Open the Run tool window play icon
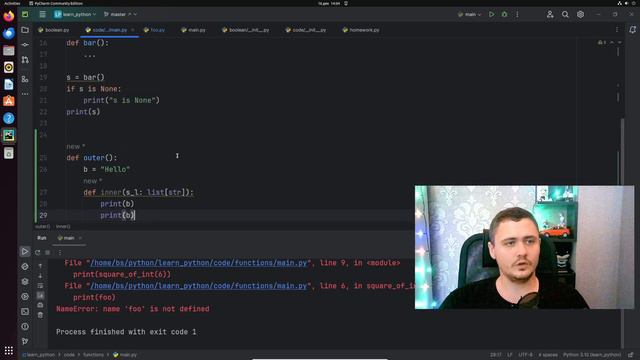 (24, 251)
